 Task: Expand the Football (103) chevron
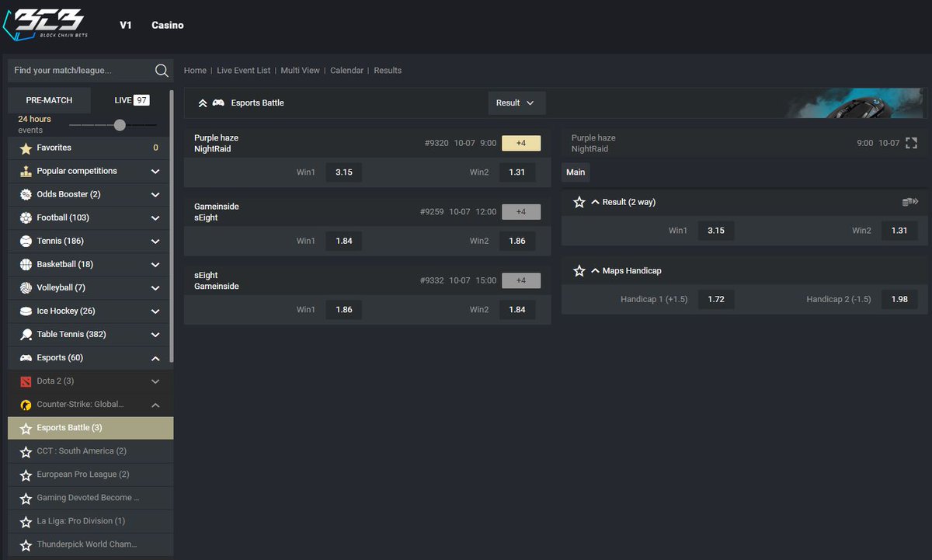(x=155, y=217)
